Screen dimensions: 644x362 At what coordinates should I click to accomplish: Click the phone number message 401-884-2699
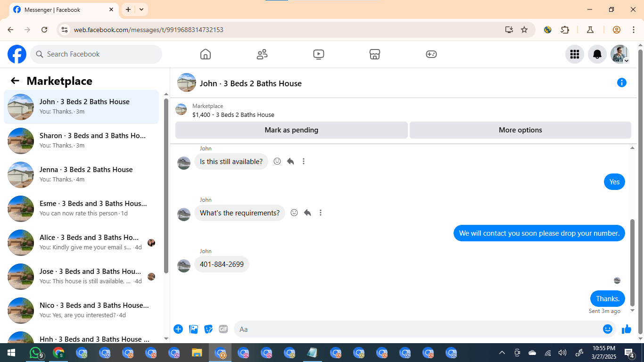point(222,264)
